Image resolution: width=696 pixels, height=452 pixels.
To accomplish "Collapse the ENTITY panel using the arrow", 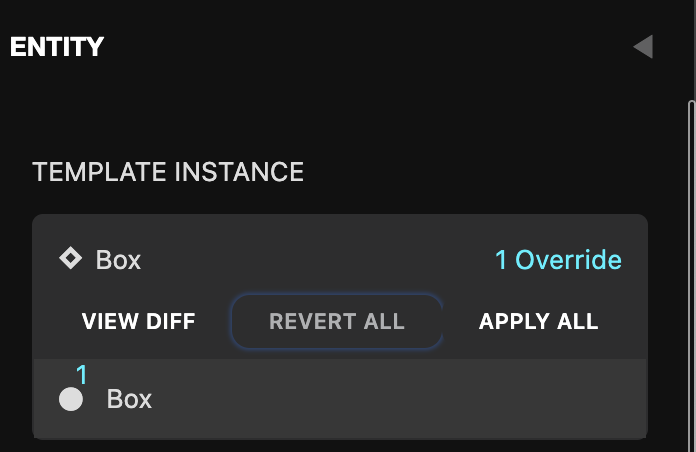I will [x=643, y=47].
